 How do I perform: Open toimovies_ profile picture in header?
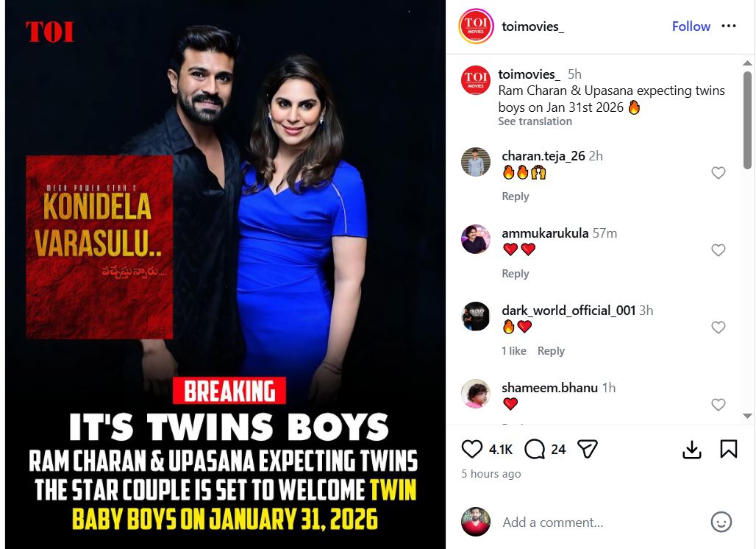pos(476,26)
